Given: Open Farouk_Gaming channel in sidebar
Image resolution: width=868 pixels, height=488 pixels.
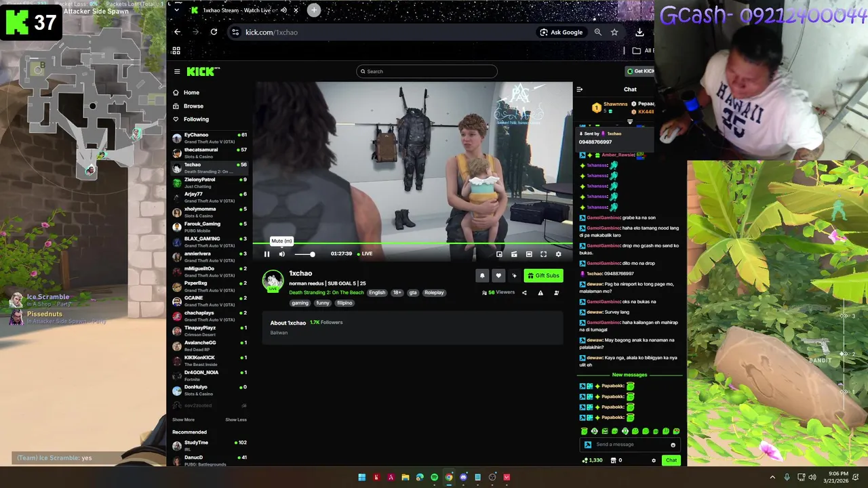Looking at the screenshot, I should pos(210,226).
